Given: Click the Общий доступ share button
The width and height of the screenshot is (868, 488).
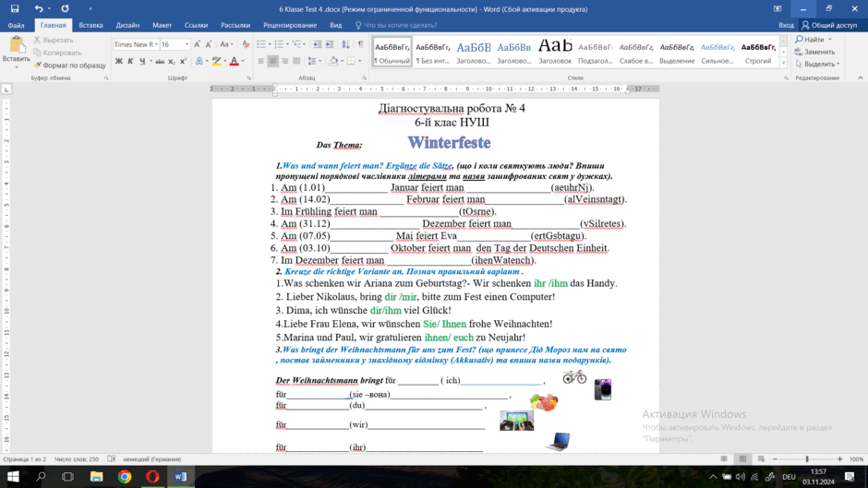Looking at the screenshot, I should [830, 25].
